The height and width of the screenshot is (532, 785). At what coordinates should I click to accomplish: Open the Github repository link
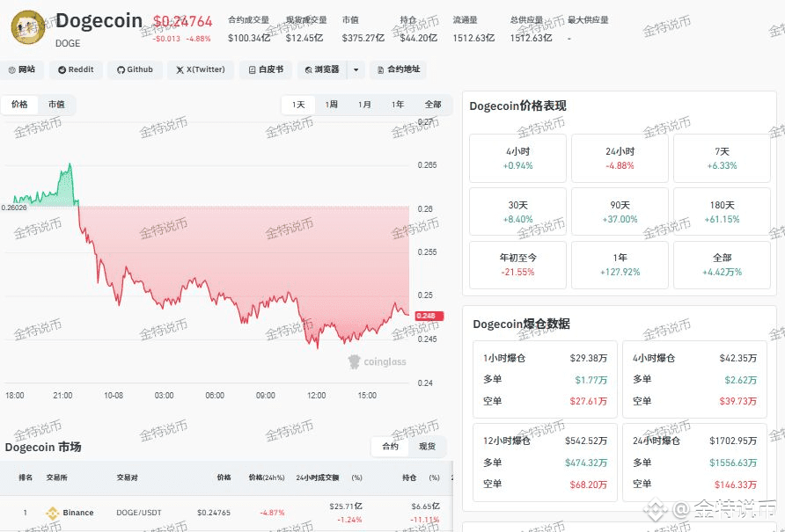[134, 69]
